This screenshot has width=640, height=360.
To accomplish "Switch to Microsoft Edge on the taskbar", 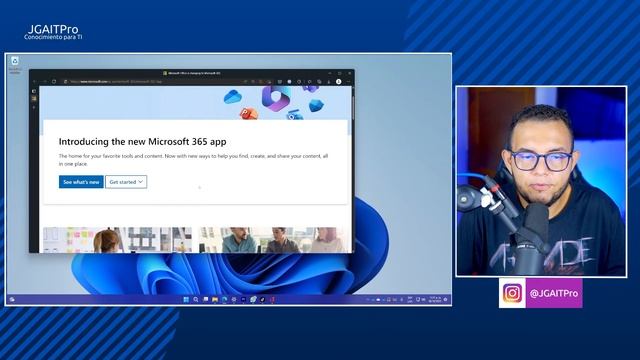I will click(x=224, y=300).
